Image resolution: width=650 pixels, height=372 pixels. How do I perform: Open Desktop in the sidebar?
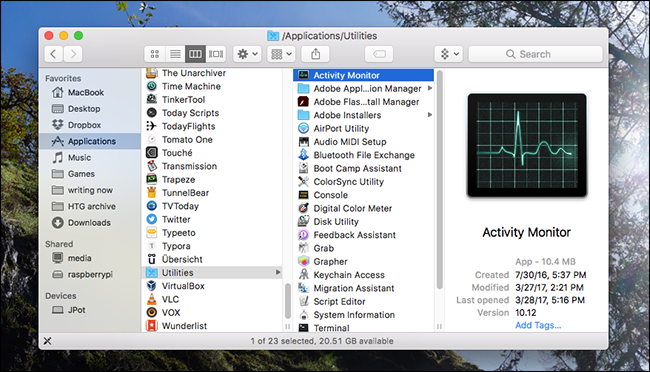click(x=84, y=109)
